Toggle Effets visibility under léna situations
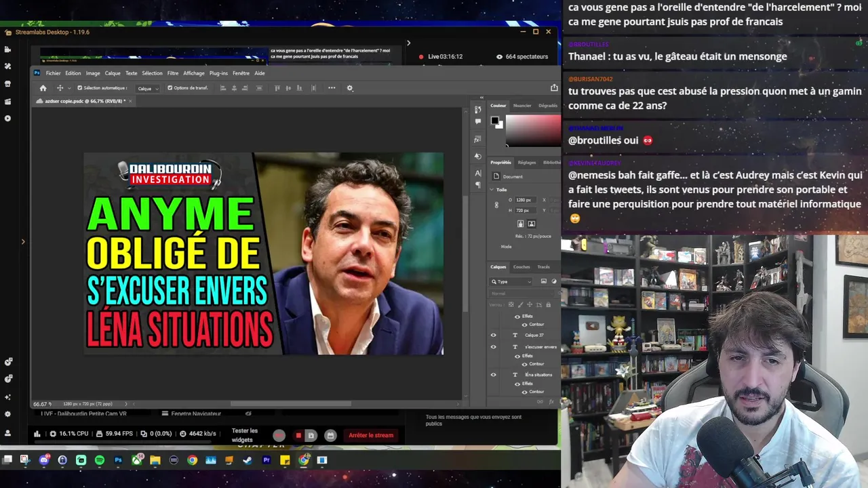This screenshot has height=488, width=868. coord(517,384)
